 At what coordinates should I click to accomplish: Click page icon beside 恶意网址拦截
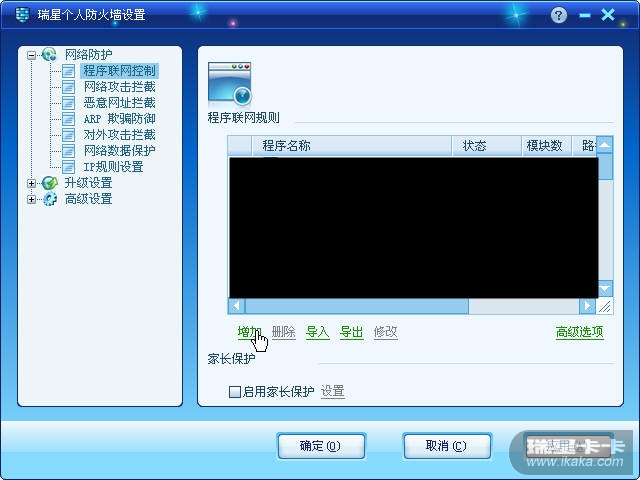tap(68, 102)
